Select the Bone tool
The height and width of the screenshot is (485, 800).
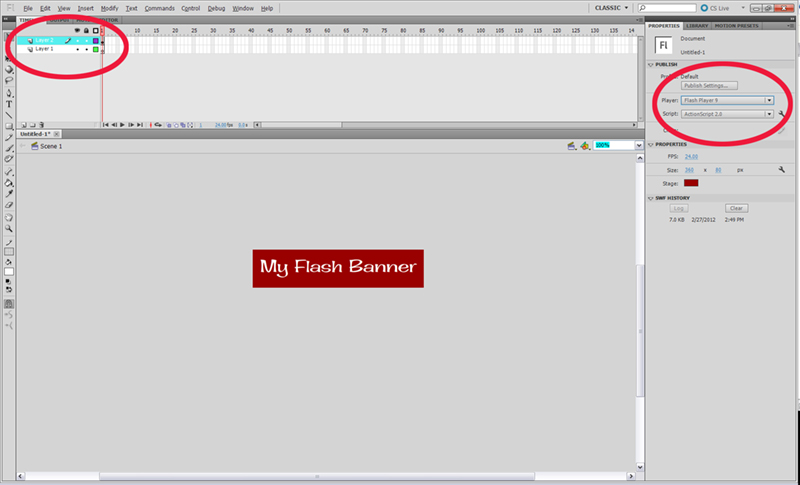pyautogui.click(x=9, y=172)
